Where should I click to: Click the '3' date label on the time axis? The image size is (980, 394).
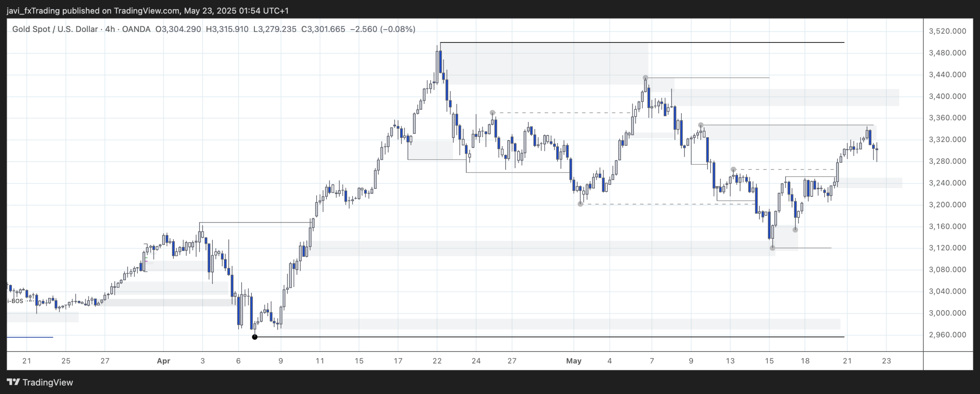203,361
